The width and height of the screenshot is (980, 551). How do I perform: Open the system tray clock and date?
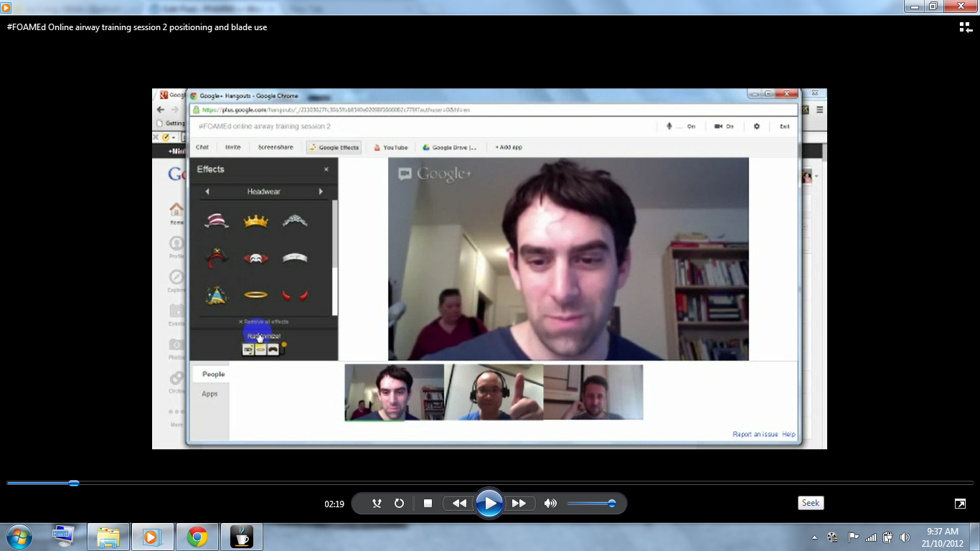pos(942,537)
